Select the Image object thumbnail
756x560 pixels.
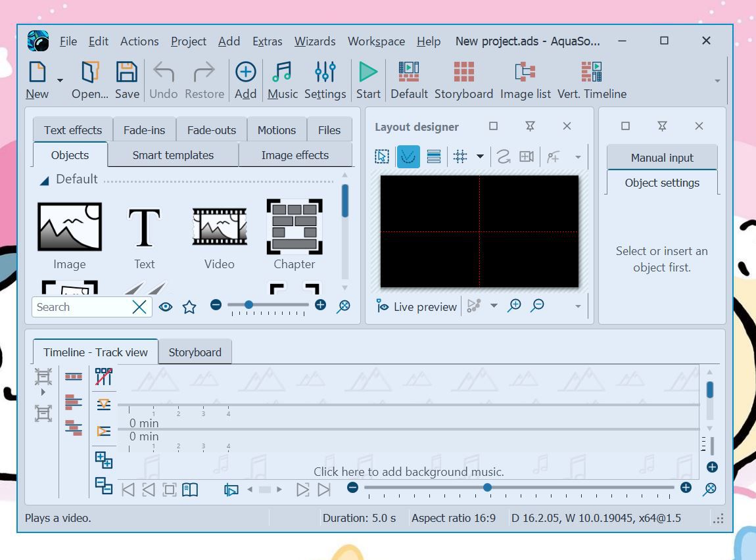coord(70,227)
